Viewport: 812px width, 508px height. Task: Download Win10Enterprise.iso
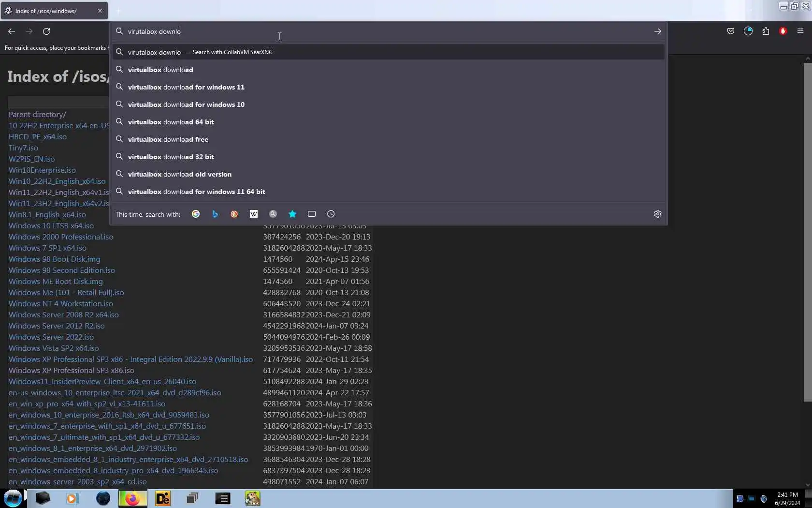pyautogui.click(x=42, y=170)
